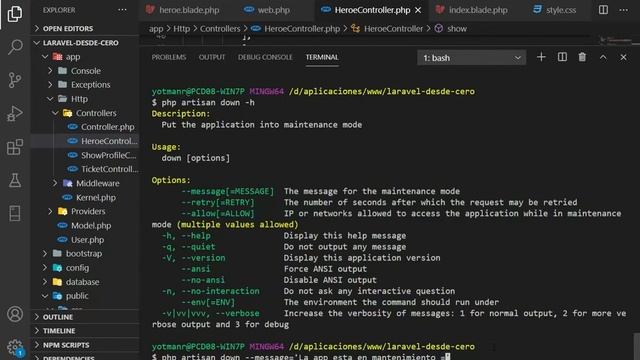Expand the database folder

click(85, 282)
